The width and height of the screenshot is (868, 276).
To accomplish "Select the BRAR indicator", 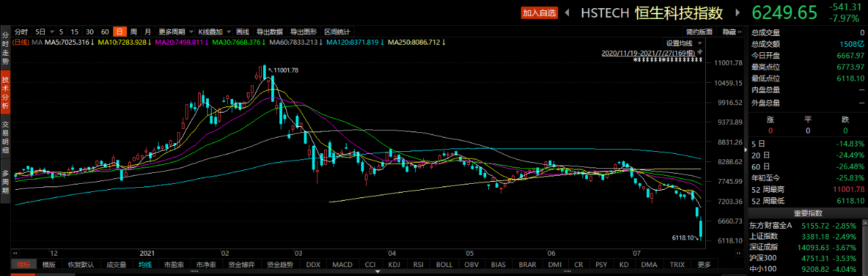I will coord(528,264).
